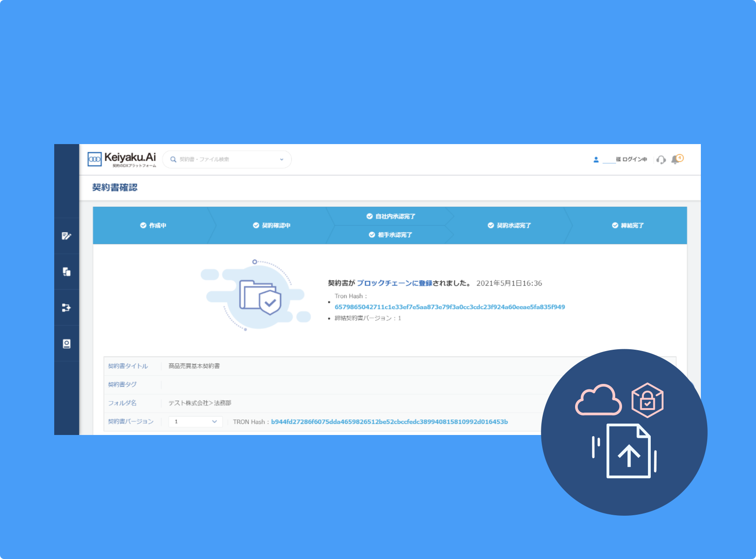Viewport: 756px width, 559px height.
Task: Open the TRON Hash b944fd27... link
Action: [x=390, y=422]
